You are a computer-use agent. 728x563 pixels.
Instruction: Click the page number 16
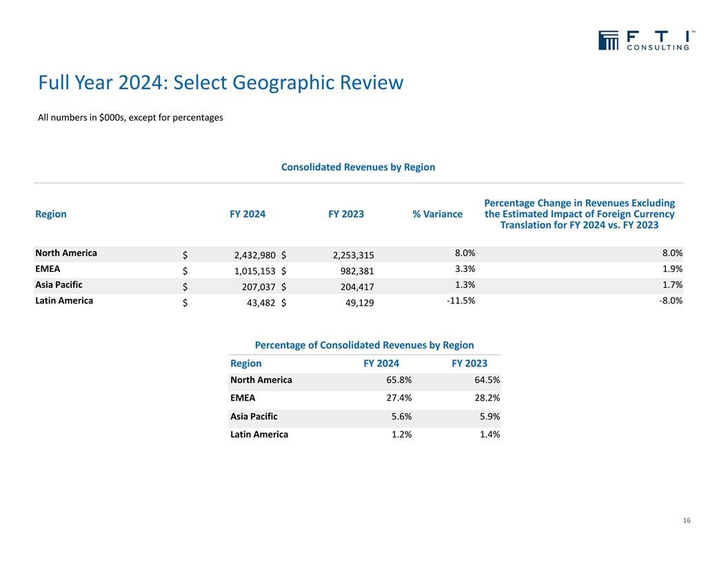tap(685, 520)
